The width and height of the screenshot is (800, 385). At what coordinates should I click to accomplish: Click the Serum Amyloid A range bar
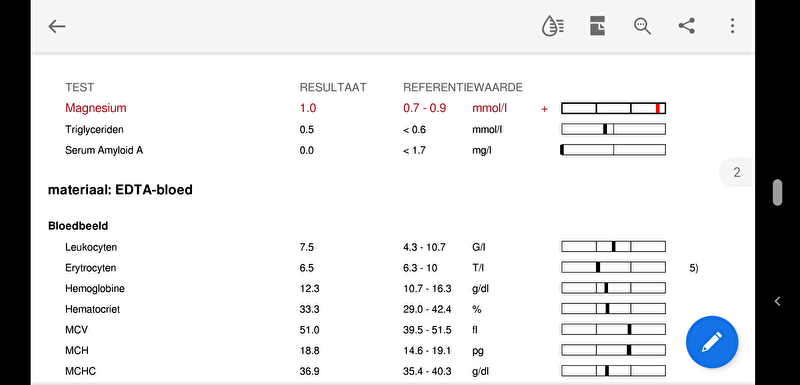coord(613,150)
